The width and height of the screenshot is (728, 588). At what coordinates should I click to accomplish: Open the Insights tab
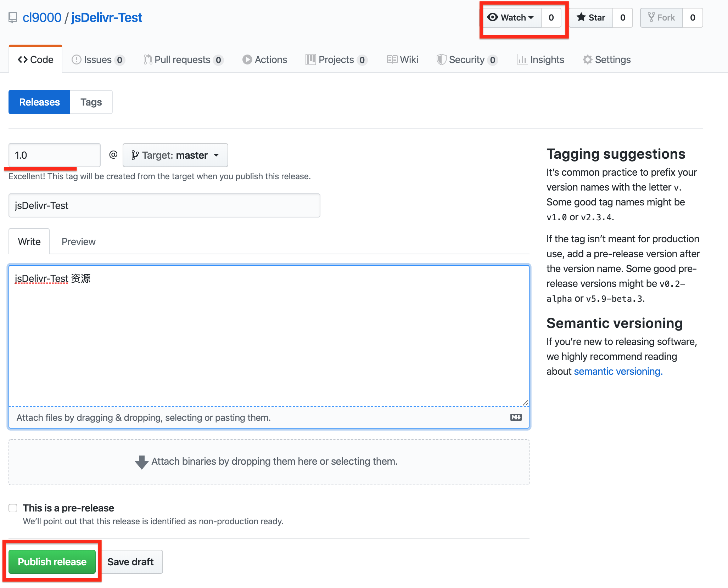click(541, 60)
